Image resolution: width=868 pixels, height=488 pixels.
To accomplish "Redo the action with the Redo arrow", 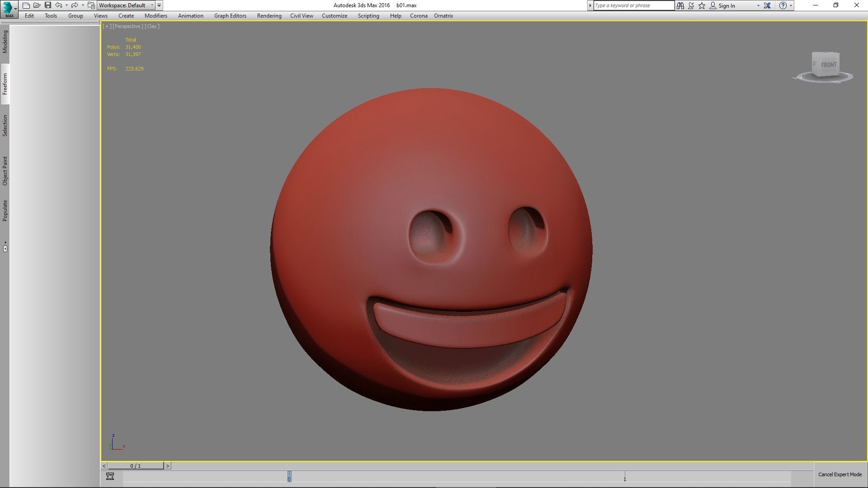I will (x=75, y=5).
